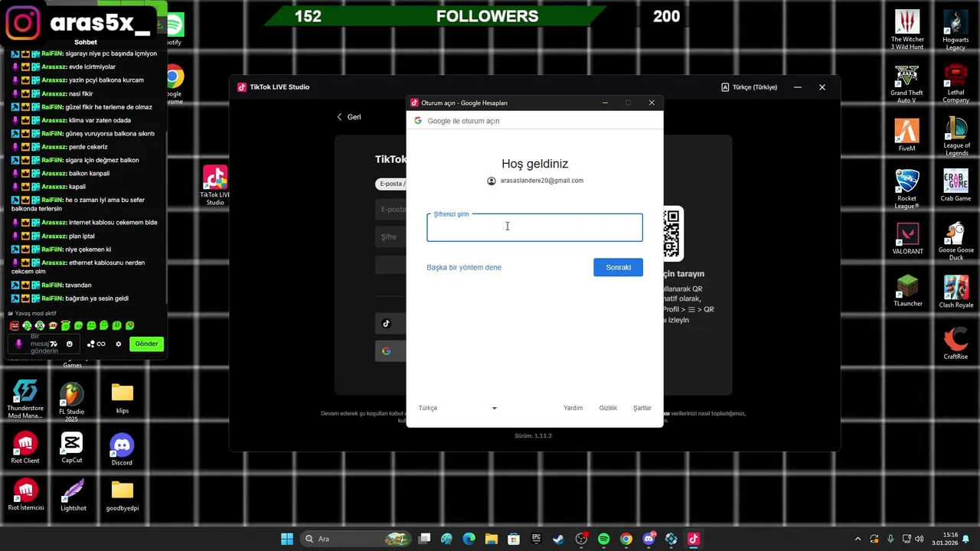Viewport: 980px width, 551px height.
Task: Open the FL Studio 2025 shortcut
Action: [72, 403]
